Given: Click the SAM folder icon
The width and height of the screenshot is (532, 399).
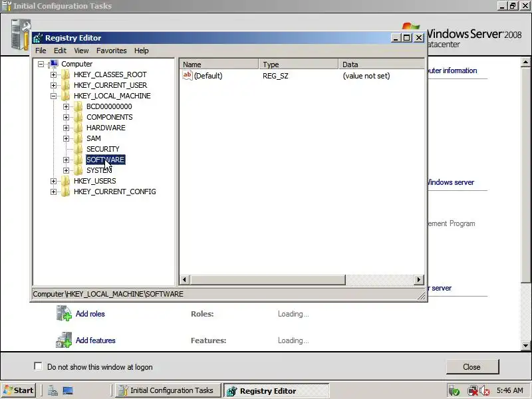Looking at the screenshot, I should coord(78,138).
